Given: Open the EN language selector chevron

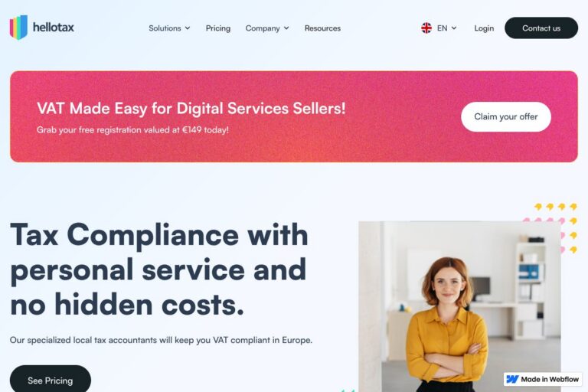Looking at the screenshot, I should click(x=454, y=28).
